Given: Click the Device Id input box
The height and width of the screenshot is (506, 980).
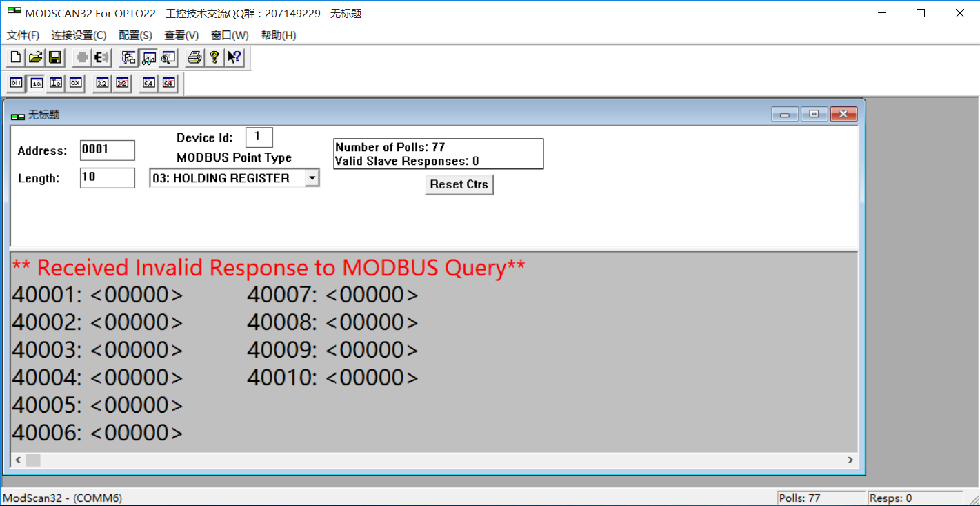Looking at the screenshot, I should (x=259, y=137).
